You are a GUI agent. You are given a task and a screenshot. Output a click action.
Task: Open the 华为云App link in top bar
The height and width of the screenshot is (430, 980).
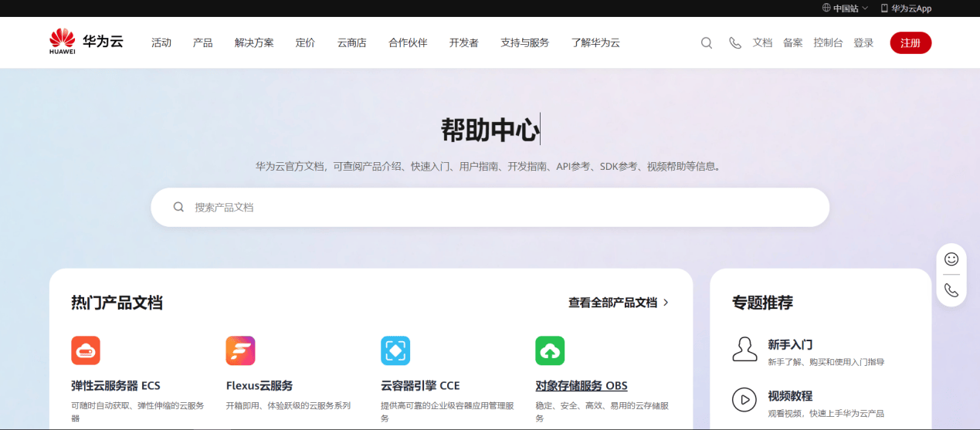tap(906, 8)
